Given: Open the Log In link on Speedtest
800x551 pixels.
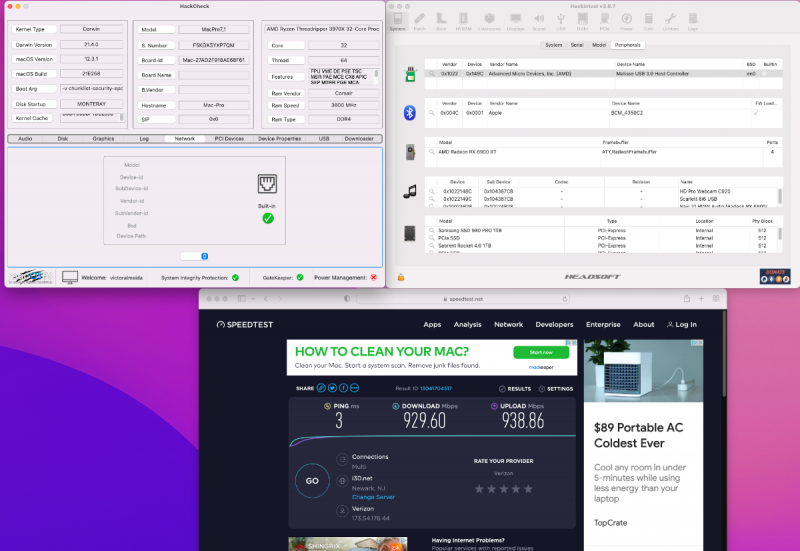Looking at the screenshot, I should pos(682,324).
